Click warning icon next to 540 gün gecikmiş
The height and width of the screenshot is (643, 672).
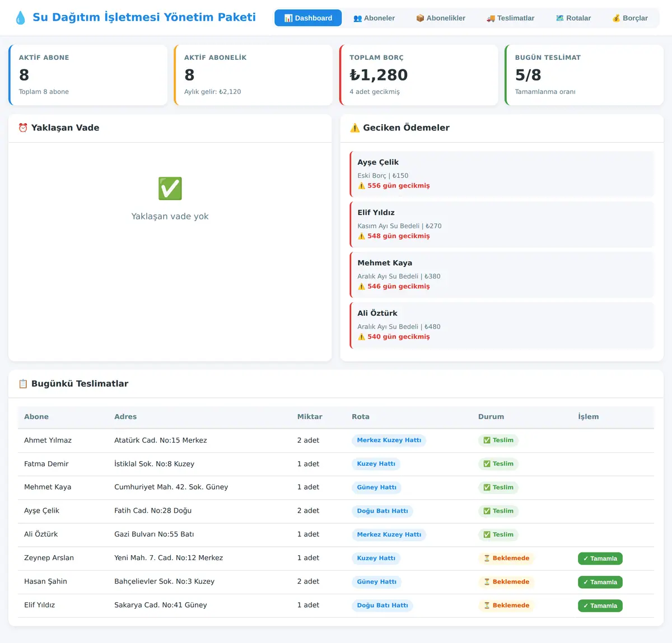coord(361,337)
